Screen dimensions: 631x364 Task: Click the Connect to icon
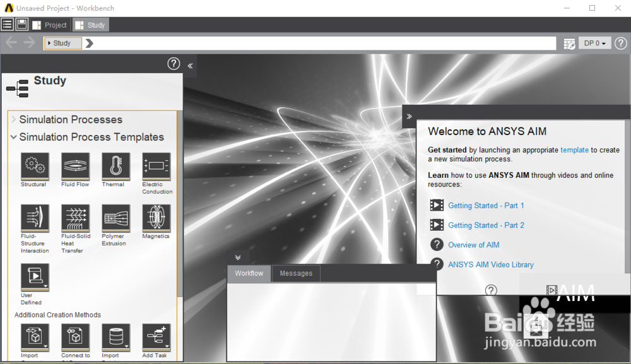click(75, 337)
